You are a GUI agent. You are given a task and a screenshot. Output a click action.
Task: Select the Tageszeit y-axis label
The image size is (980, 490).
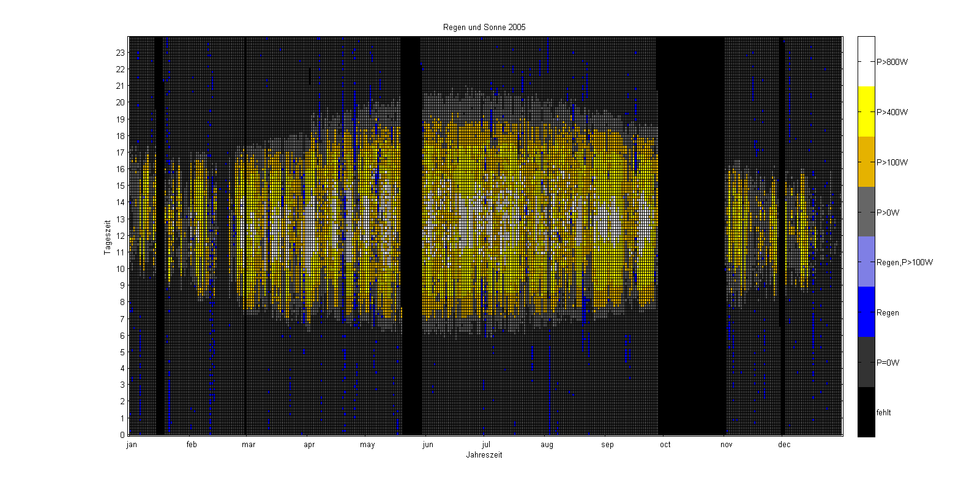click(107, 236)
